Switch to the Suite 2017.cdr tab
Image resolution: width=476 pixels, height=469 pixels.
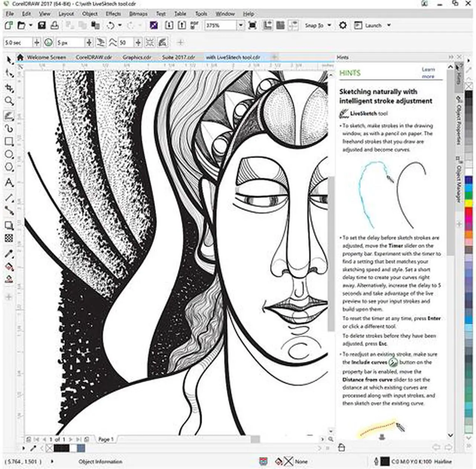coord(178,57)
